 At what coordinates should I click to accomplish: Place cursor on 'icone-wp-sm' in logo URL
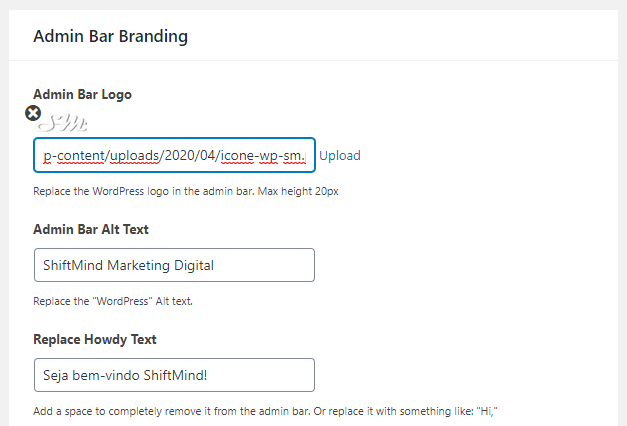pyautogui.click(x=262, y=156)
